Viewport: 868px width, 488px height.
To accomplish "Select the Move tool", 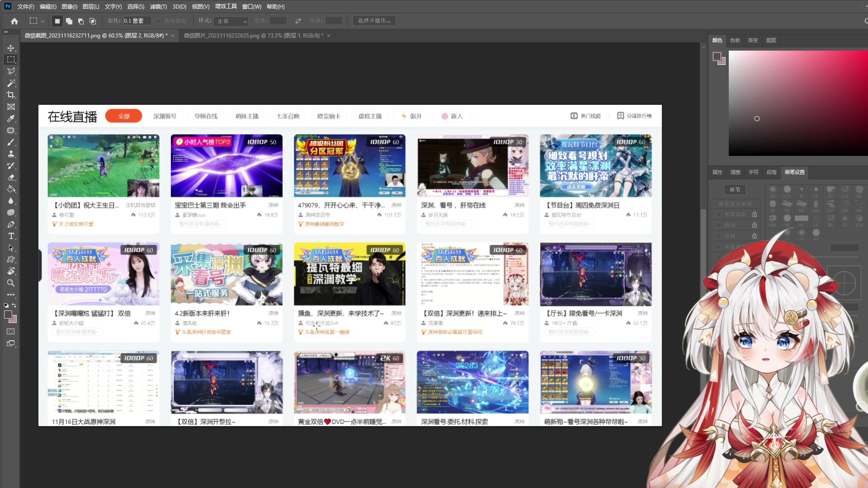I will point(11,48).
